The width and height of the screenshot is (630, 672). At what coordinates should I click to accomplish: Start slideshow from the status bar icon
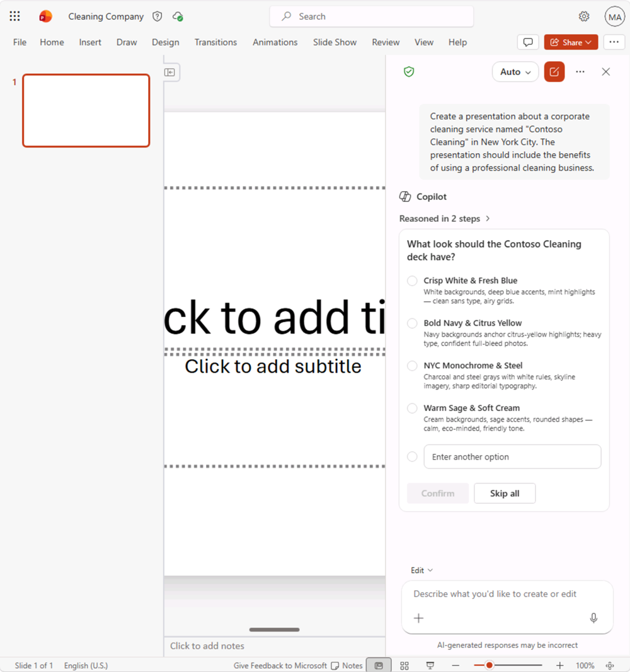point(430,666)
